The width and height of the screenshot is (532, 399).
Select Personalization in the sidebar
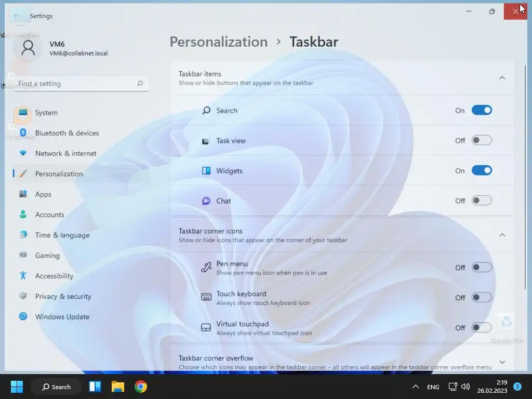(x=80, y=174)
